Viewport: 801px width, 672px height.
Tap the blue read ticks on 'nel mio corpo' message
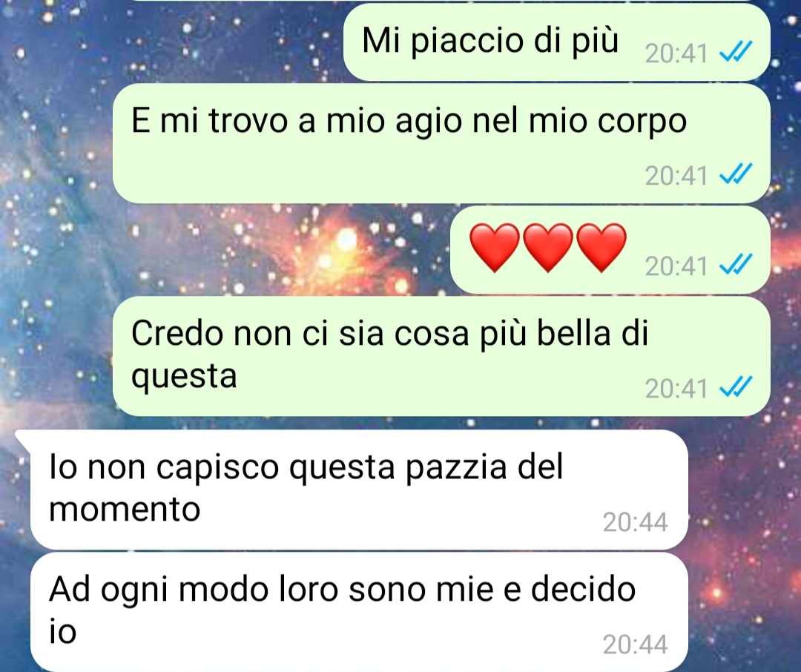point(736,174)
